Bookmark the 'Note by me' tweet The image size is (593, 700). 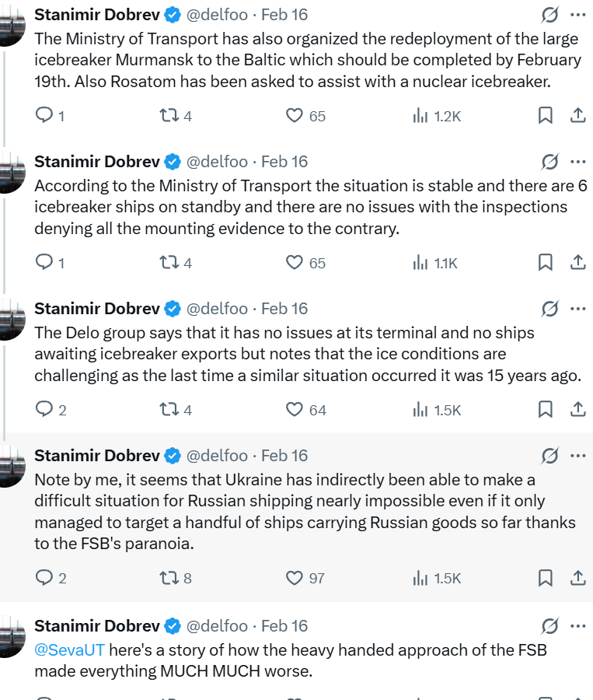[x=546, y=578]
